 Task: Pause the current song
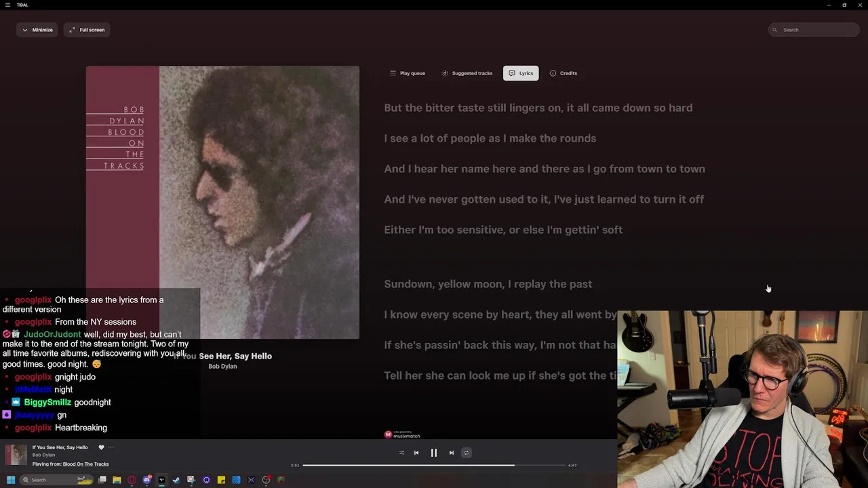[434, 453]
